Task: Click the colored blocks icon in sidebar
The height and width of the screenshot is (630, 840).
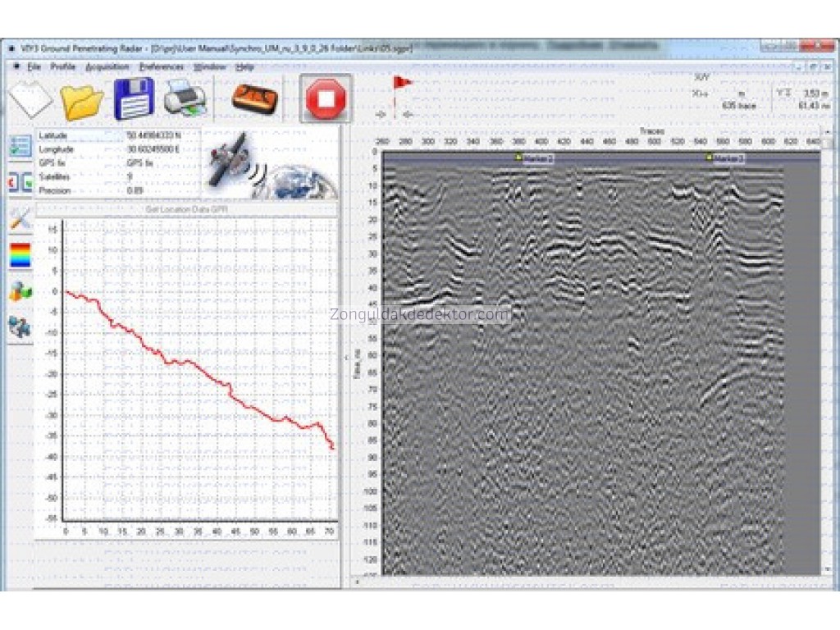Action: tap(21, 291)
